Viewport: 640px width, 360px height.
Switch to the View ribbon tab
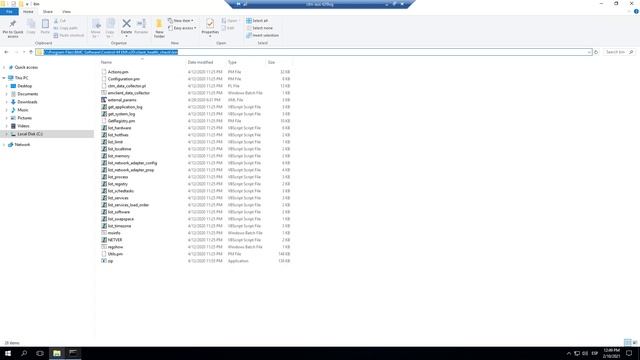(x=66, y=11)
